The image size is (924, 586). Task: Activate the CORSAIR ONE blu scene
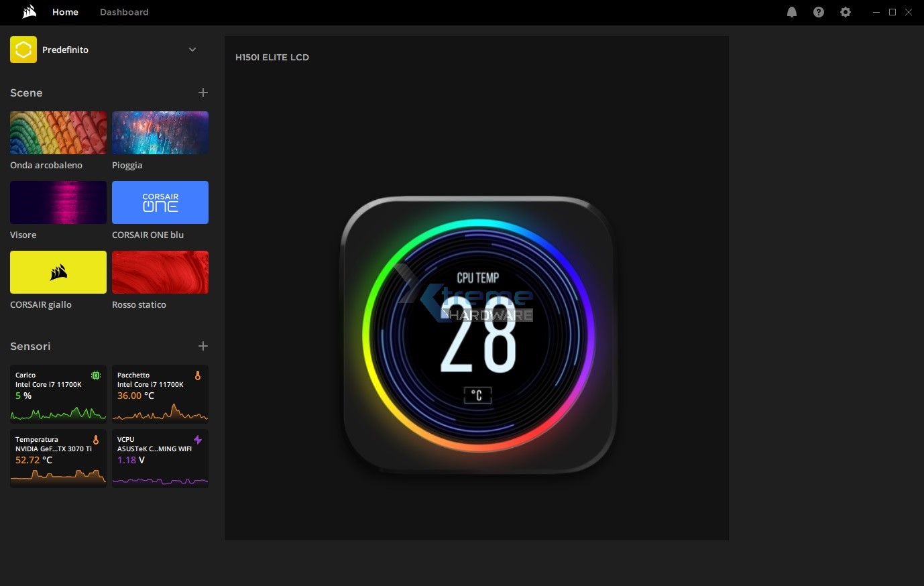(160, 202)
